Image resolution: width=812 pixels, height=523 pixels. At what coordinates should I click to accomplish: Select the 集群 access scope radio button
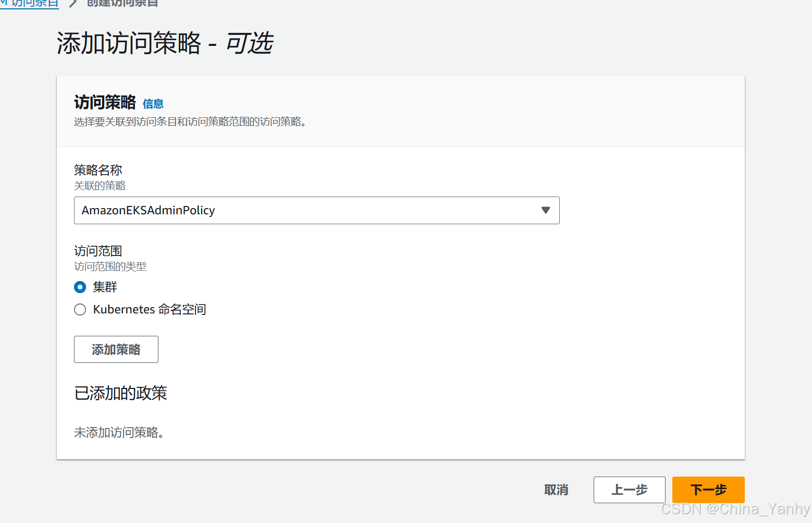coord(80,287)
